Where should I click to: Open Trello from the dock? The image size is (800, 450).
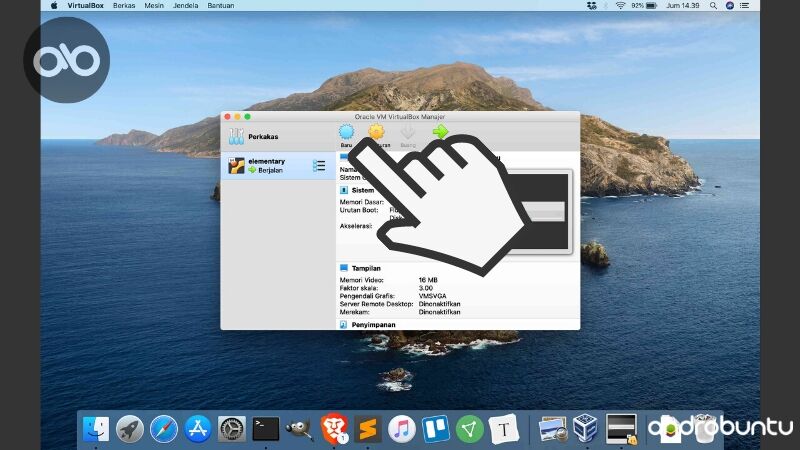tap(436, 429)
